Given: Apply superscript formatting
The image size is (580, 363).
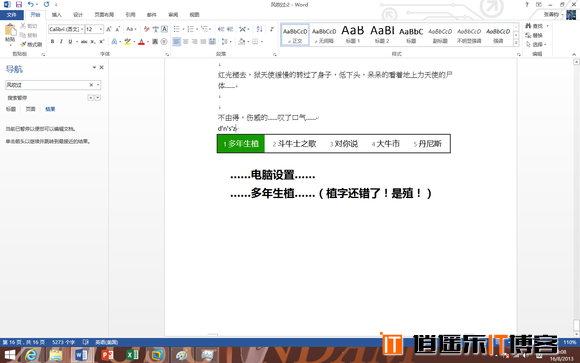Looking at the screenshot, I should coord(101,41).
